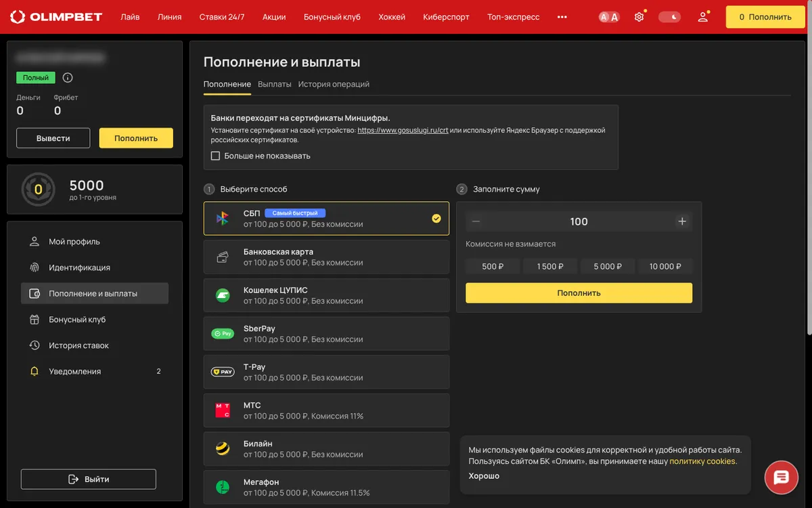Click the green Полный status badge
Image resolution: width=812 pixels, height=508 pixels.
click(35, 78)
